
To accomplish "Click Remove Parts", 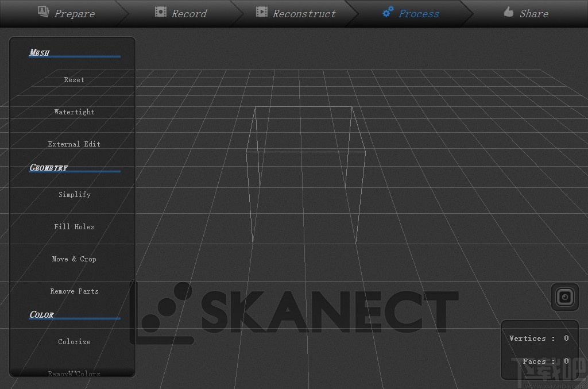I will pos(73,291).
